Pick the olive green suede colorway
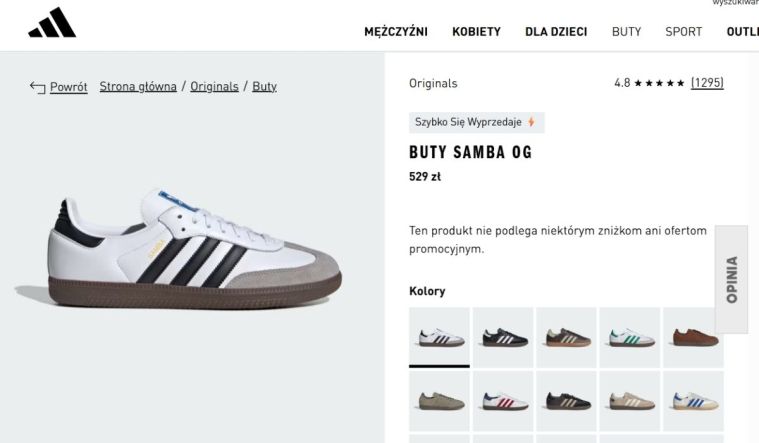 coord(440,401)
